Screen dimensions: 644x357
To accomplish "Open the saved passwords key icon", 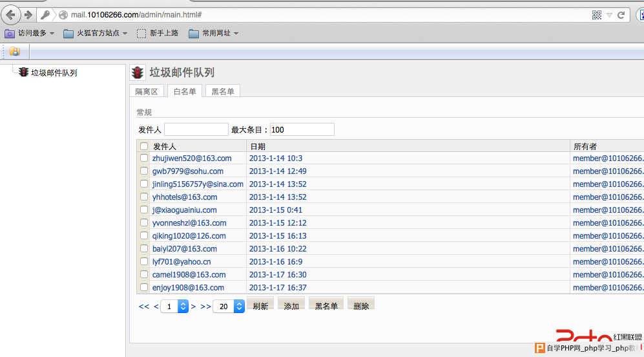I will 45,16.
